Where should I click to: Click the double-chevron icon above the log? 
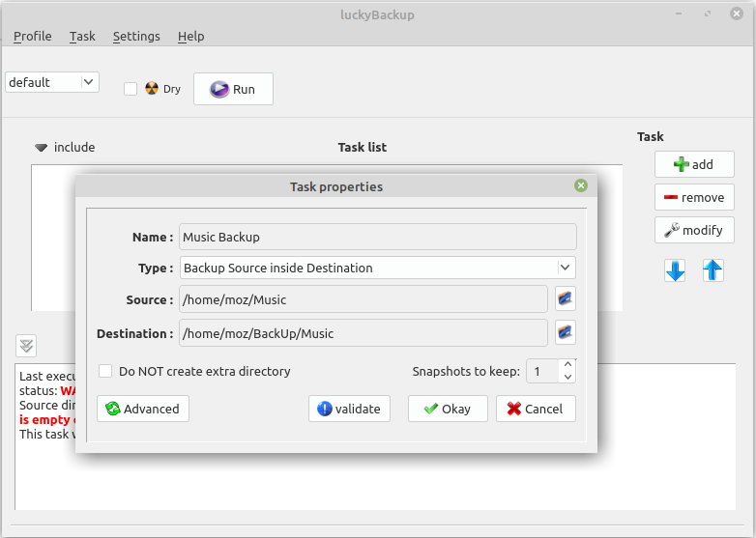pyautogui.click(x=26, y=345)
